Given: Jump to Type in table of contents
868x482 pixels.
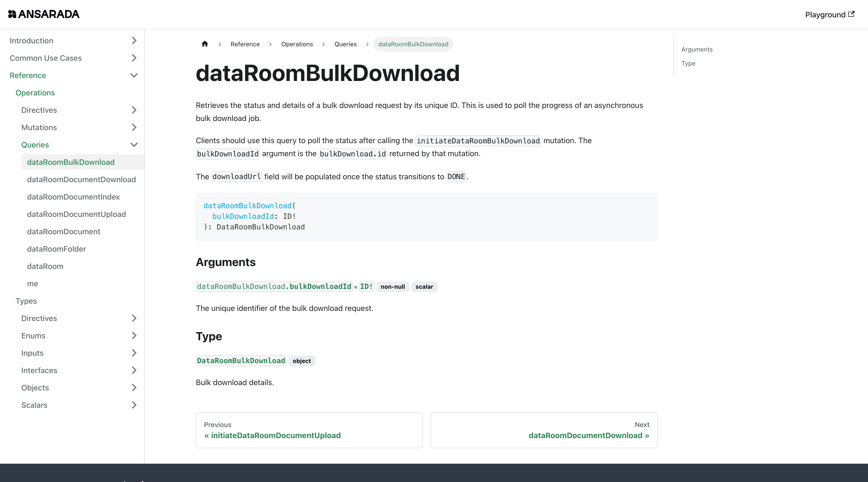Looking at the screenshot, I should click(688, 63).
